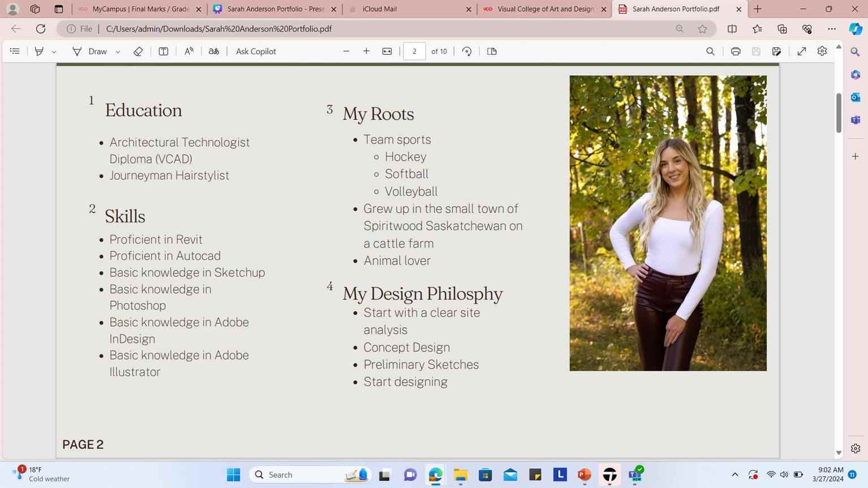This screenshot has height=488, width=868.
Task: Search within the PDF document
Action: pos(710,52)
